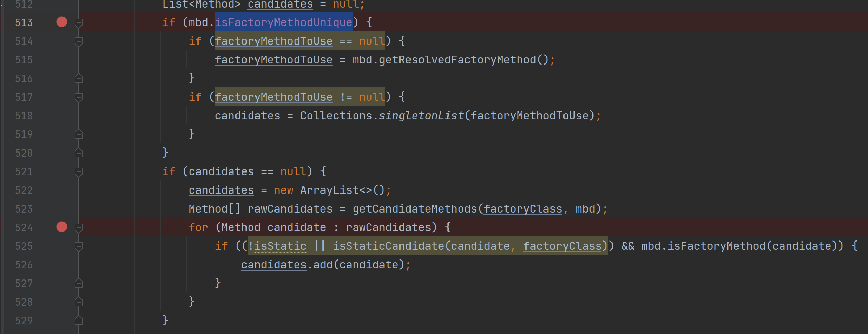This screenshot has width=868, height=334.
Task: Click the fold end marker on line 528
Action: [x=79, y=302]
